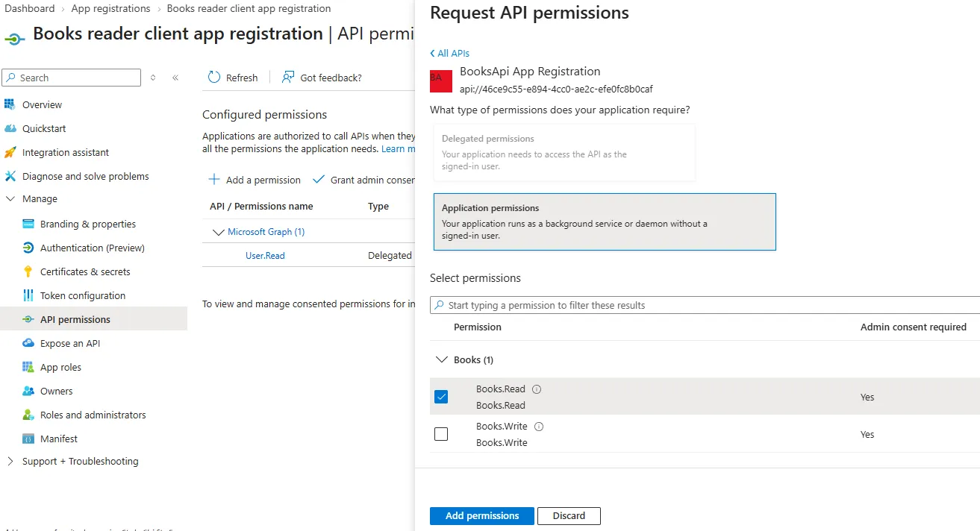This screenshot has height=531, width=980.
Task: Click the App registrations breadcrumb link
Action: point(110,9)
